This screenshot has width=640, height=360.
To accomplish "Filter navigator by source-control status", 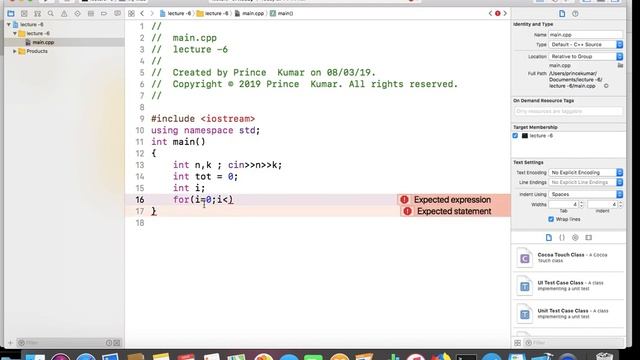I will 117,343.
